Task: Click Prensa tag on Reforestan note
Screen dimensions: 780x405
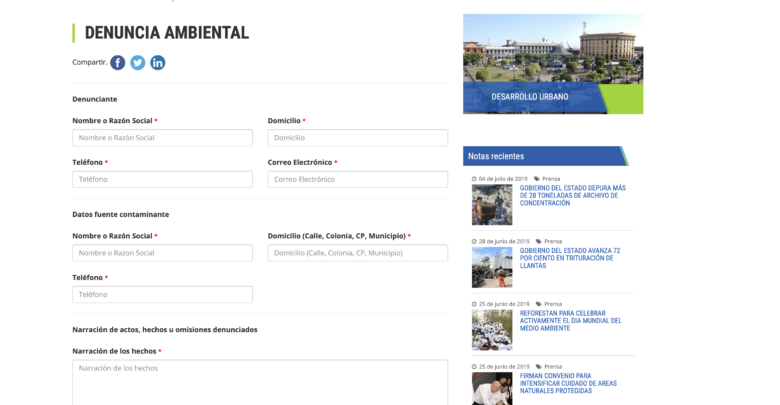Action: (x=553, y=304)
